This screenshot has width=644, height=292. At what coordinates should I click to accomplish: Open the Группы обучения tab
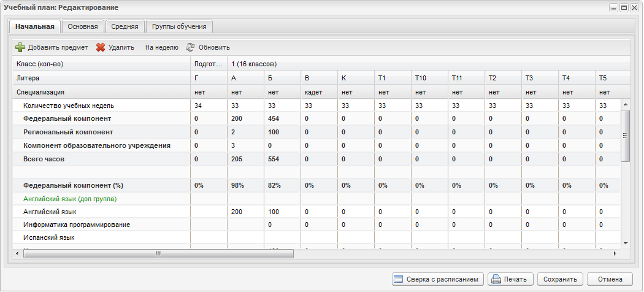(179, 27)
